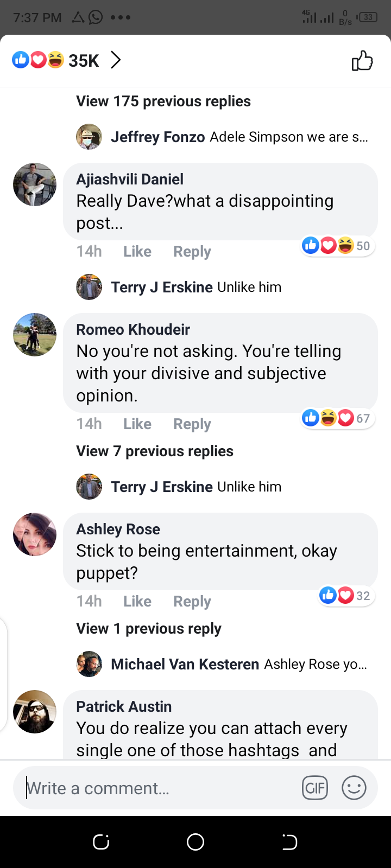Expand View 175 previous replies

163,101
